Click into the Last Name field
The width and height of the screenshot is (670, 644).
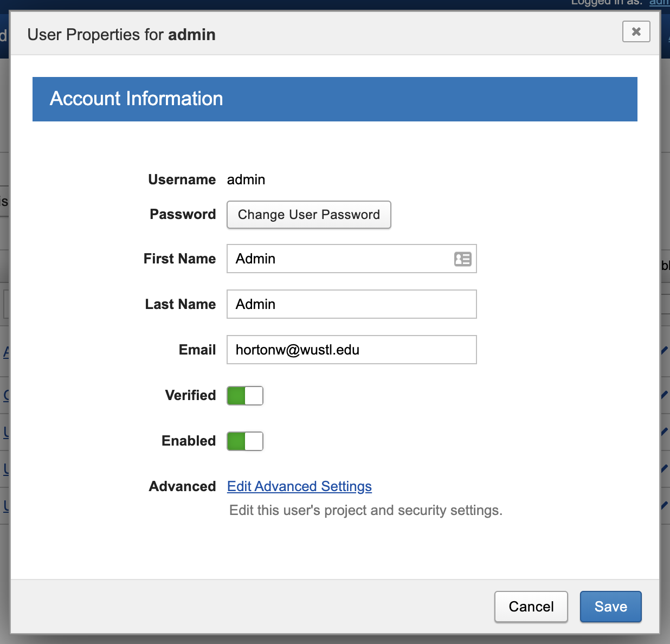click(351, 305)
